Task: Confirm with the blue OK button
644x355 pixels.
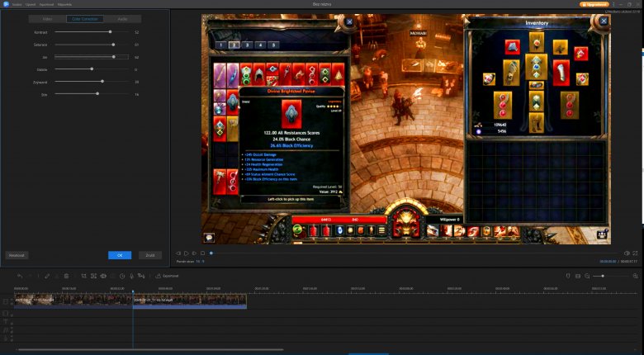Action: point(120,255)
